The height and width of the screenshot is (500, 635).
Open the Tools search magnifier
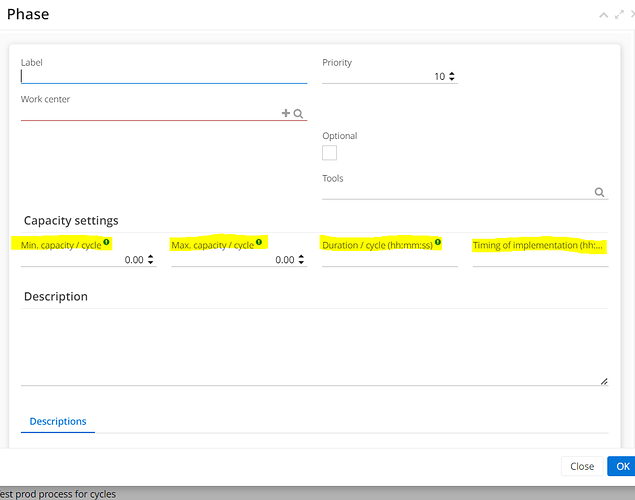[599, 192]
